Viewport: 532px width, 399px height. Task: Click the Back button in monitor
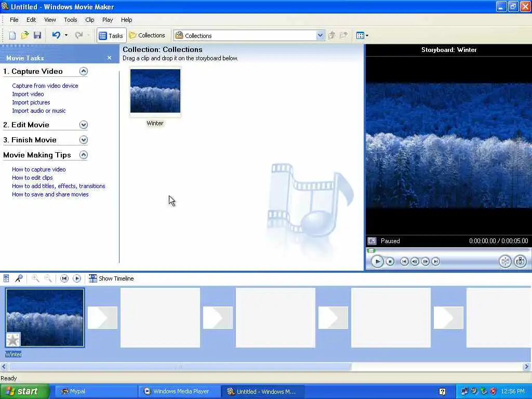pyautogui.click(x=404, y=261)
